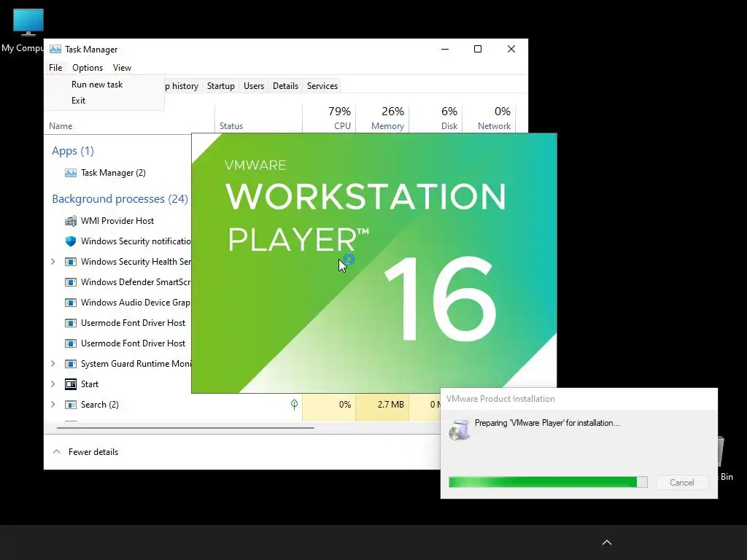Click WMI Provider Host process icon
Screen dimensions: 747x560
pos(71,221)
